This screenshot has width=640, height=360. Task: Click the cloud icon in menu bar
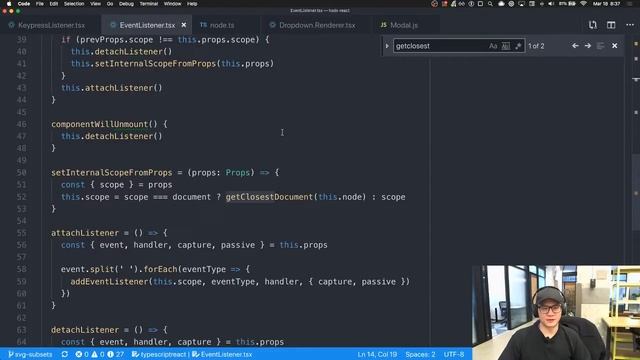(x=501, y=4)
